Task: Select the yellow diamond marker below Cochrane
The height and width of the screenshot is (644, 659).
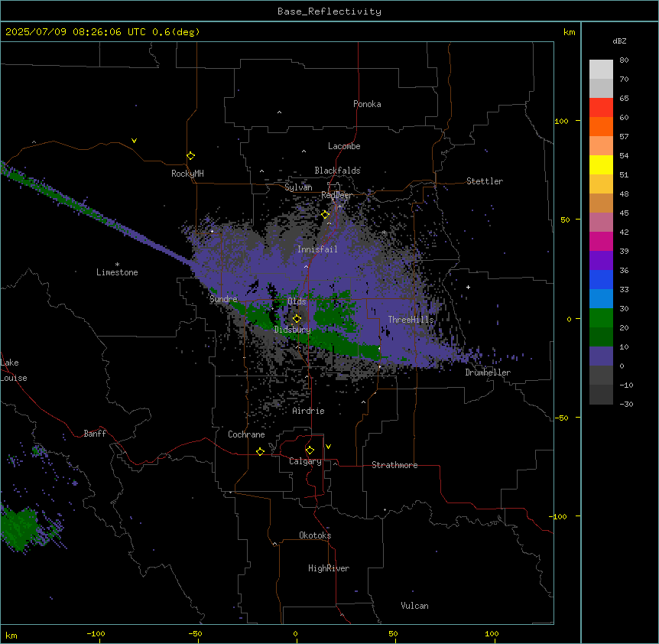Action: point(260,451)
